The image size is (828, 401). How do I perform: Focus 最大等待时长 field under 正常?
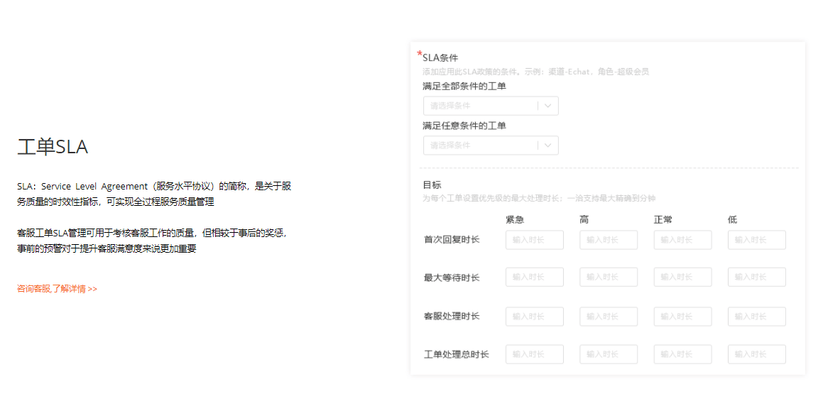click(683, 277)
